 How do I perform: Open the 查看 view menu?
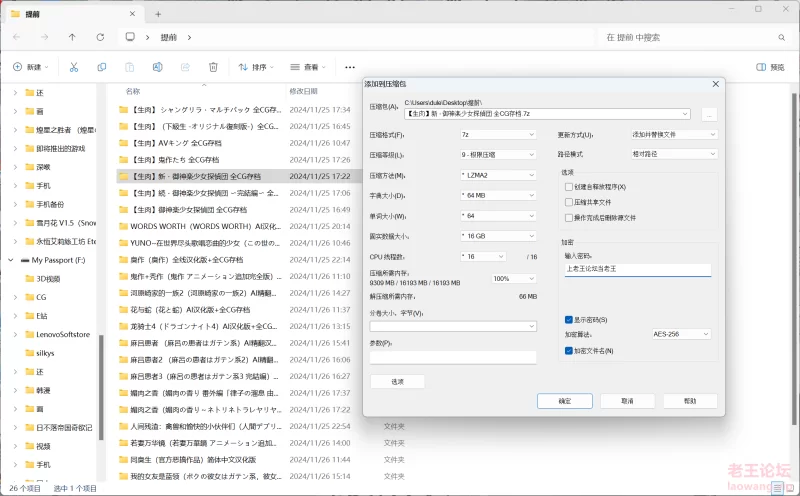[310, 67]
